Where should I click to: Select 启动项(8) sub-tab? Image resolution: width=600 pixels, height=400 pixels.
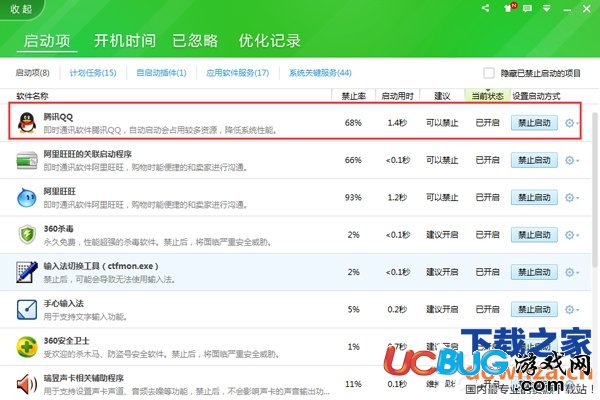(x=33, y=73)
